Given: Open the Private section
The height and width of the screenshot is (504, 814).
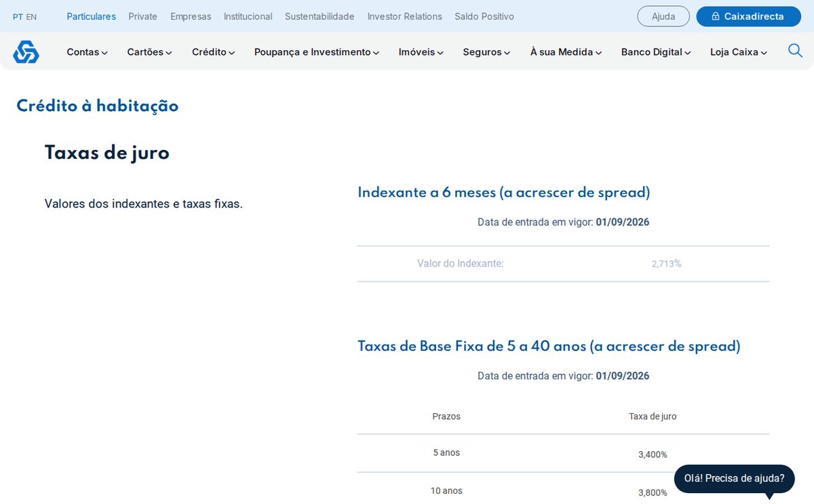Looking at the screenshot, I should tap(142, 16).
